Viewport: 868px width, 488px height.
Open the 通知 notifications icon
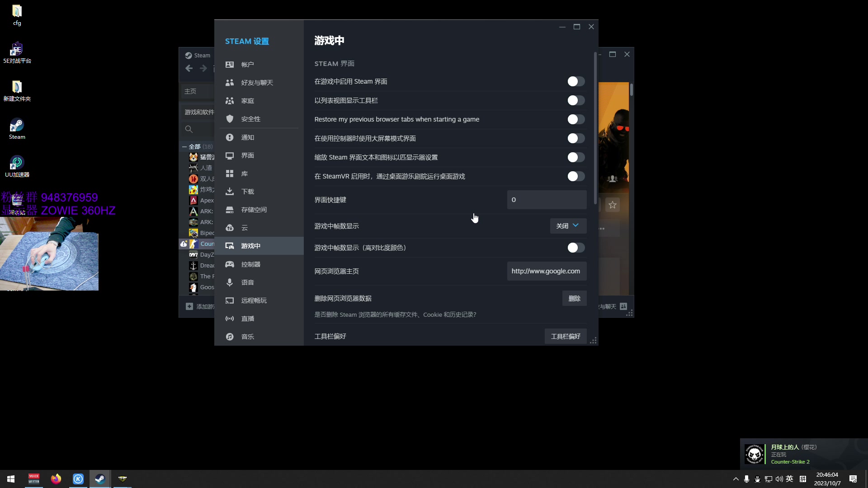(230, 137)
